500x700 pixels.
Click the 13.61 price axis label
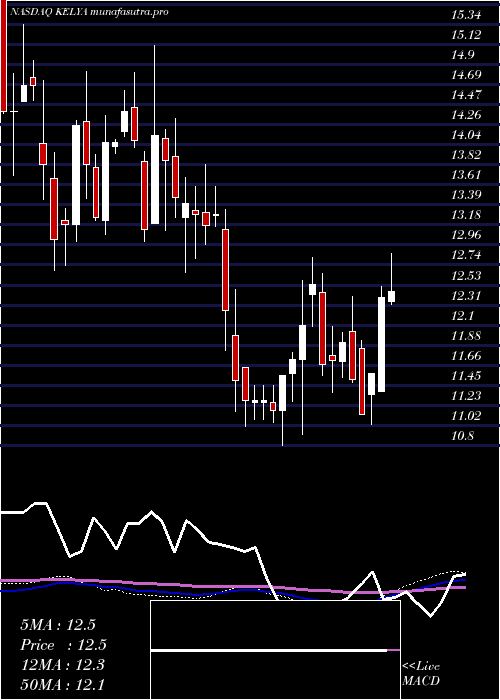click(x=466, y=175)
